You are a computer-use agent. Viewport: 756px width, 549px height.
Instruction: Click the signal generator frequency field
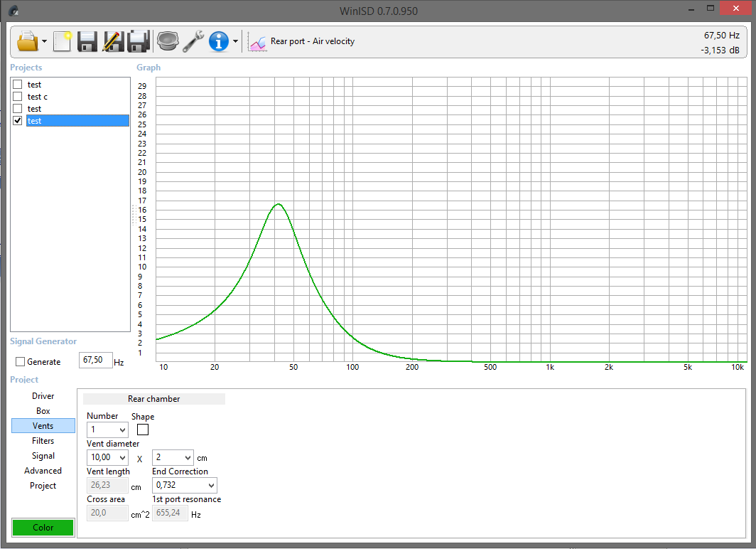95,361
